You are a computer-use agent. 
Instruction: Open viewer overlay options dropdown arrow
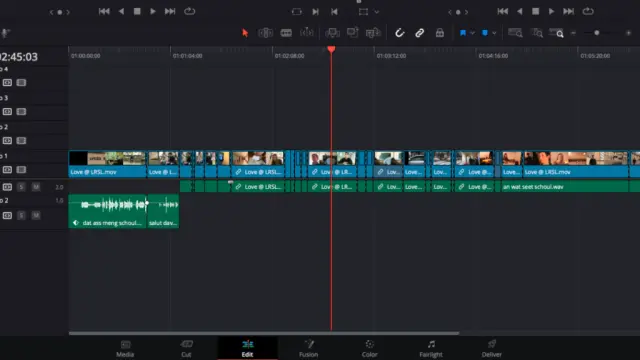[377, 12]
